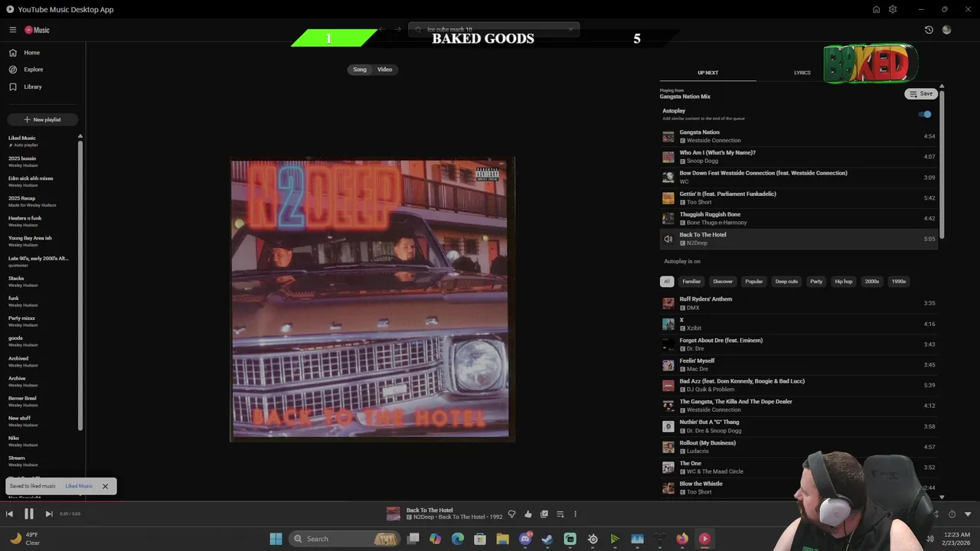Click the queue panel scrollbar
Viewport: 980px width, 551px height.
point(942,165)
